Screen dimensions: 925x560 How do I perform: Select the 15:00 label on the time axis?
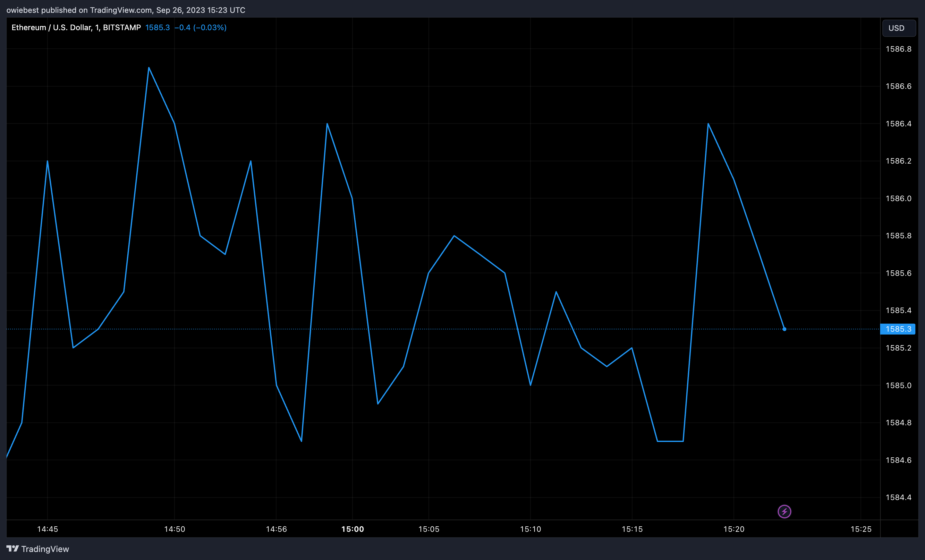point(352,529)
